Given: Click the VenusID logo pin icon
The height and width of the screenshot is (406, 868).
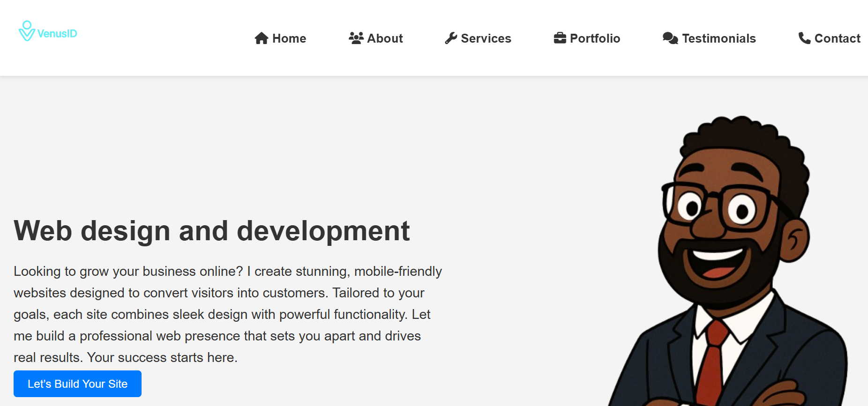Looking at the screenshot, I should tap(27, 31).
